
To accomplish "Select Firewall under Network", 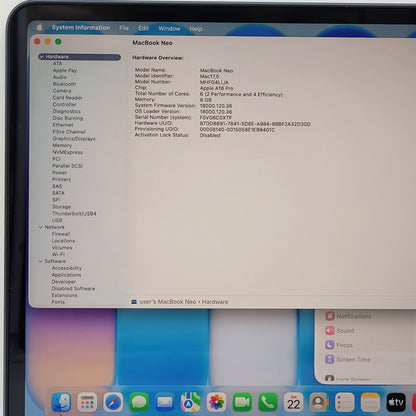I will 61,234.
